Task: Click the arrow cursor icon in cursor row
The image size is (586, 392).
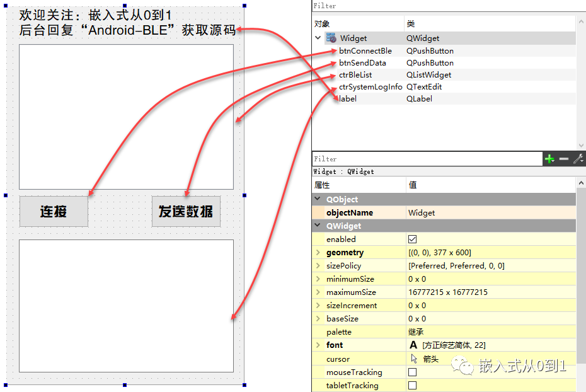Action: click(414, 359)
